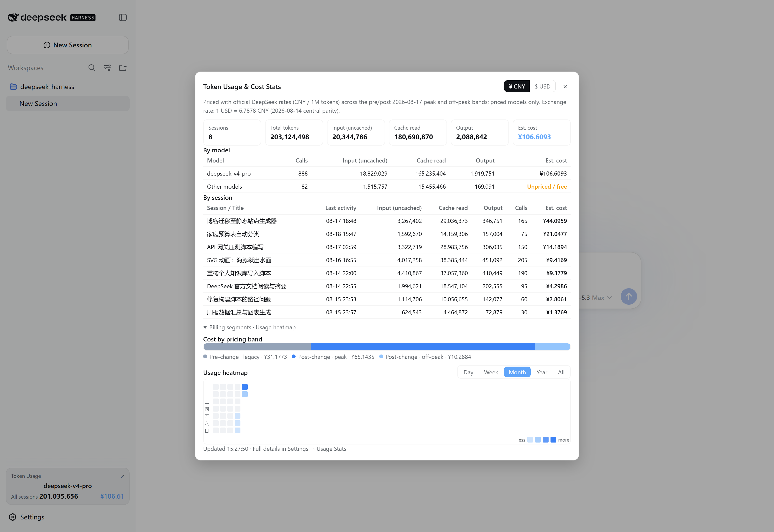Open session 周报数据汇总与图表生成
The height and width of the screenshot is (532, 774).
pyautogui.click(x=387, y=312)
